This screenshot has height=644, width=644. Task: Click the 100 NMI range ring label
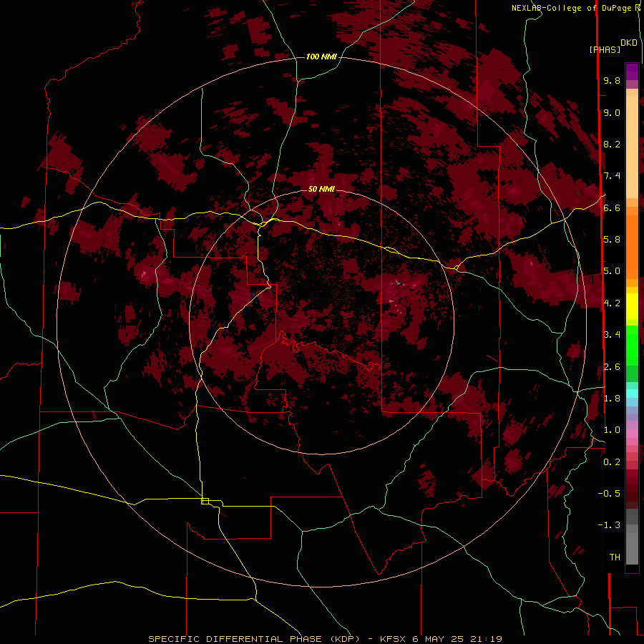point(321,57)
